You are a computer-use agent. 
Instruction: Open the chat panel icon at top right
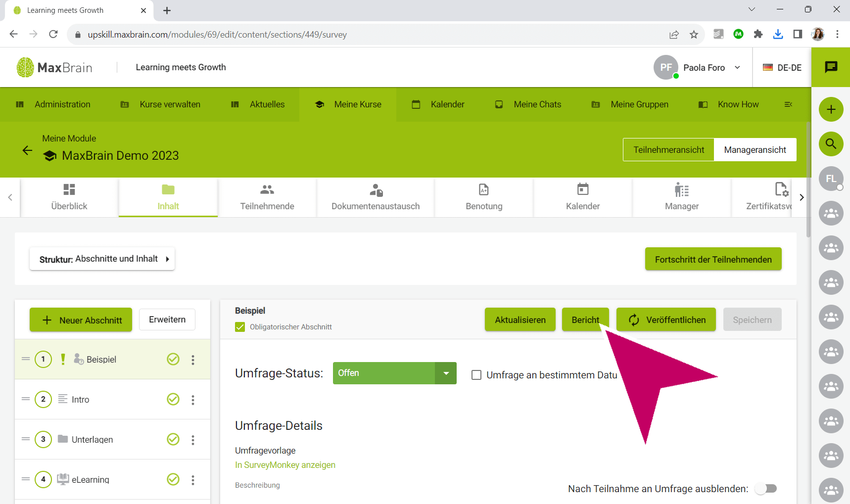coord(831,67)
